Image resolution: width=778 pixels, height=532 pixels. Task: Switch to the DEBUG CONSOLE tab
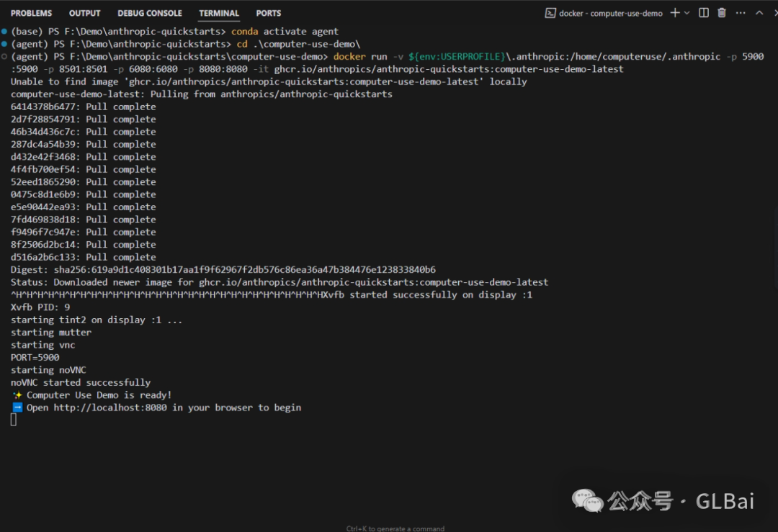click(x=150, y=13)
